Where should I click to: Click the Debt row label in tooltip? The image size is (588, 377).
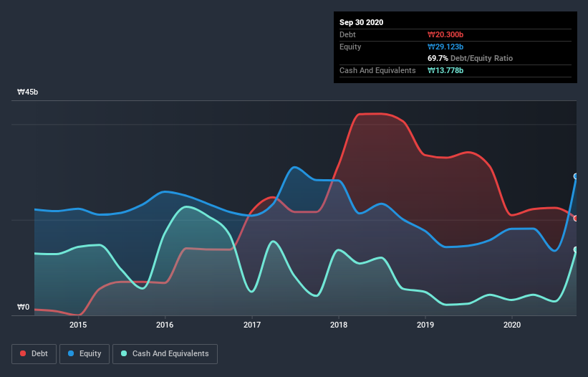click(347, 34)
